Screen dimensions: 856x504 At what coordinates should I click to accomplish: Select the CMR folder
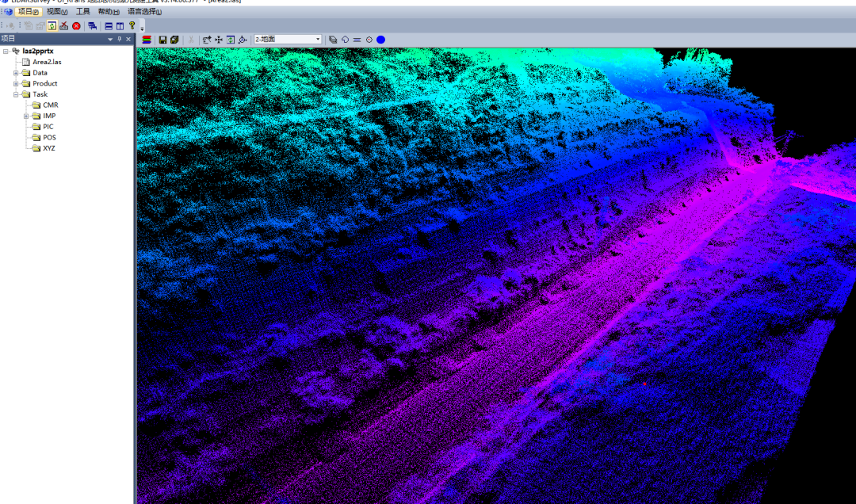[50, 105]
